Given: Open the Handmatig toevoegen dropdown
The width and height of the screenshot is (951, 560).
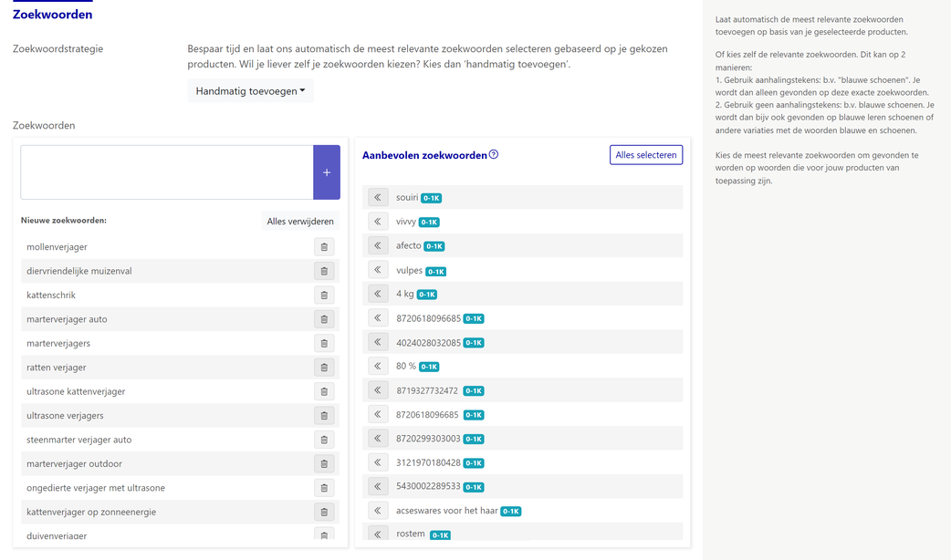Looking at the screenshot, I should (x=250, y=91).
